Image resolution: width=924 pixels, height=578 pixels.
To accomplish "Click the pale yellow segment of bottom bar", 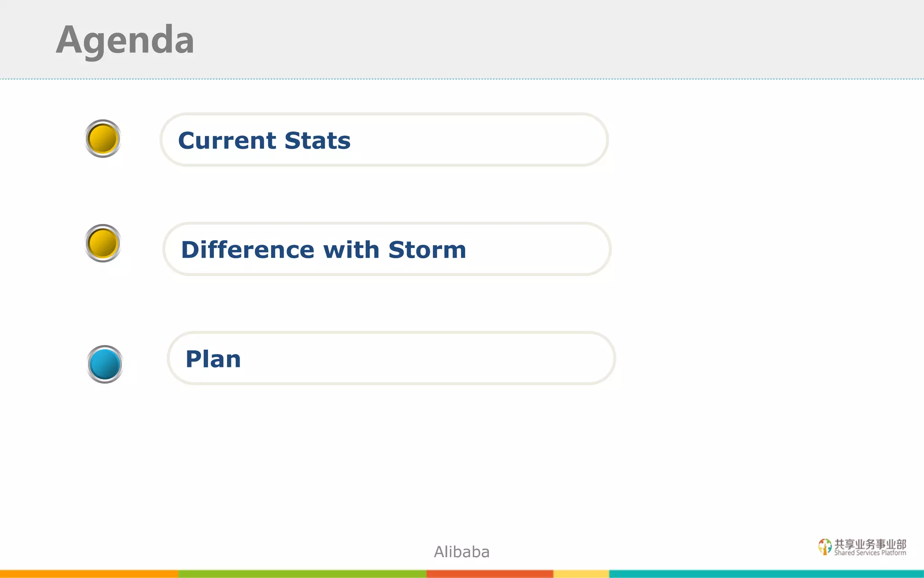I will (581, 574).
